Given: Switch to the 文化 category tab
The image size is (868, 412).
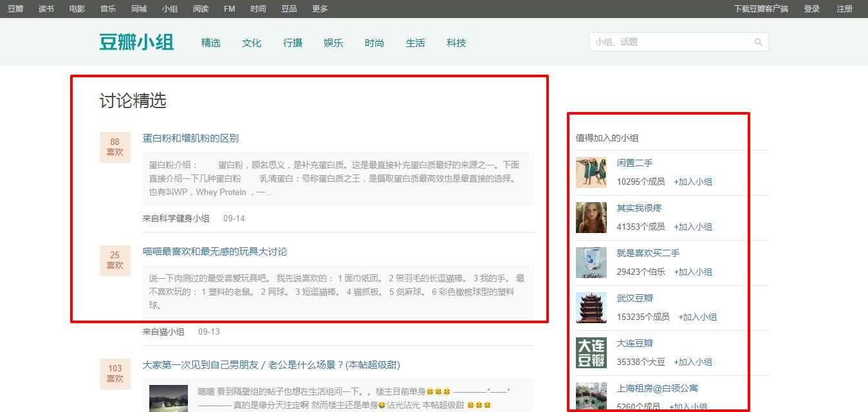Looking at the screenshot, I should click(252, 42).
